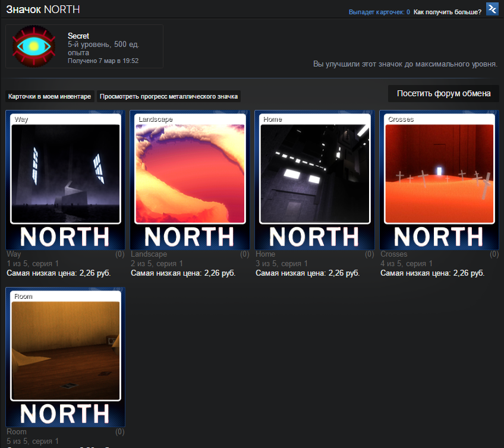Click lowest price under Crosses card
Image resolution: width=504 pixels, height=448 pixels.
pyautogui.click(x=432, y=273)
